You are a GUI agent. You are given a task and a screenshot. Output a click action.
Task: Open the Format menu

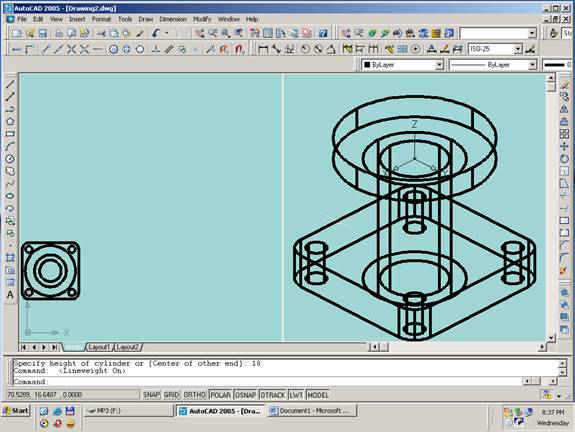[101, 19]
